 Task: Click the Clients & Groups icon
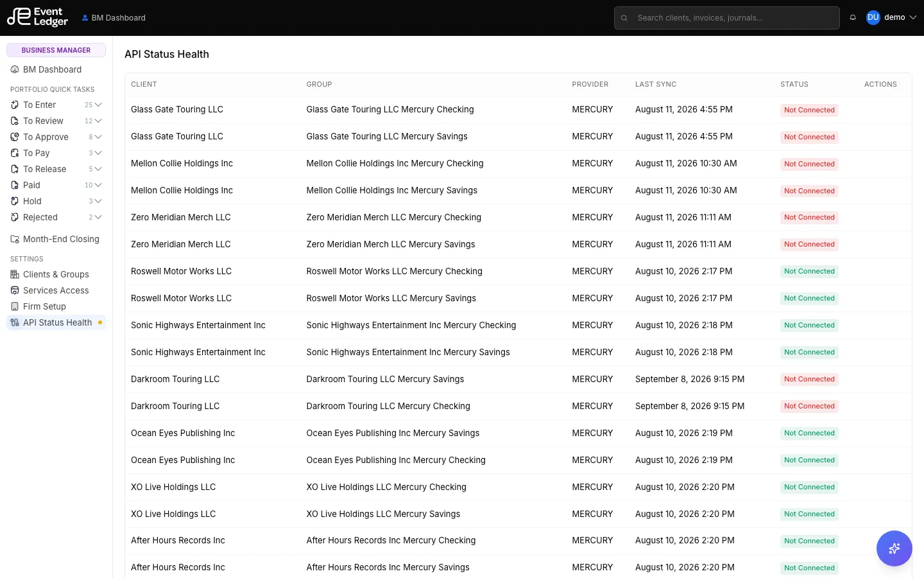pos(15,274)
